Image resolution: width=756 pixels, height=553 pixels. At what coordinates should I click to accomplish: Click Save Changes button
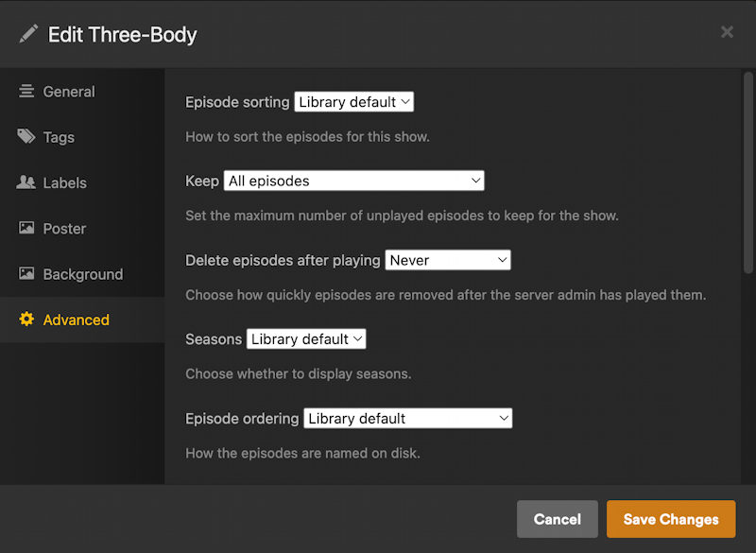click(671, 519)
